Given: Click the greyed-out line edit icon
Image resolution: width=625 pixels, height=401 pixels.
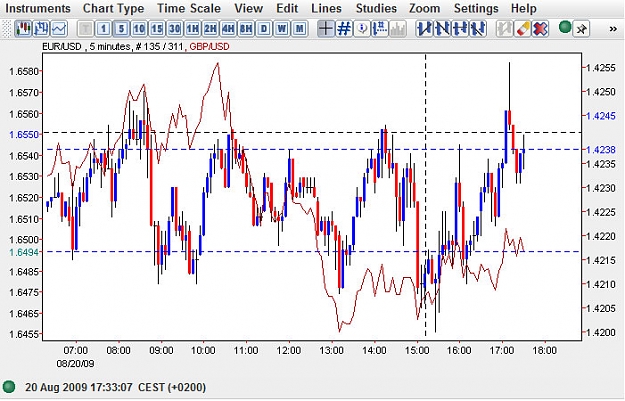Looking at the screenshot, I should pyautogui.click(x=504, y=29).
